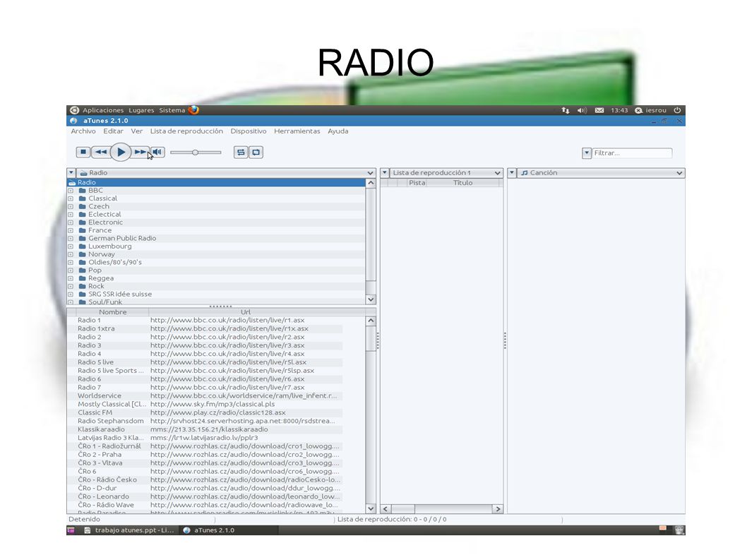Open system volume indicator in top panel
The height and width of the screenshot is (560, 747).
[582, 110]
